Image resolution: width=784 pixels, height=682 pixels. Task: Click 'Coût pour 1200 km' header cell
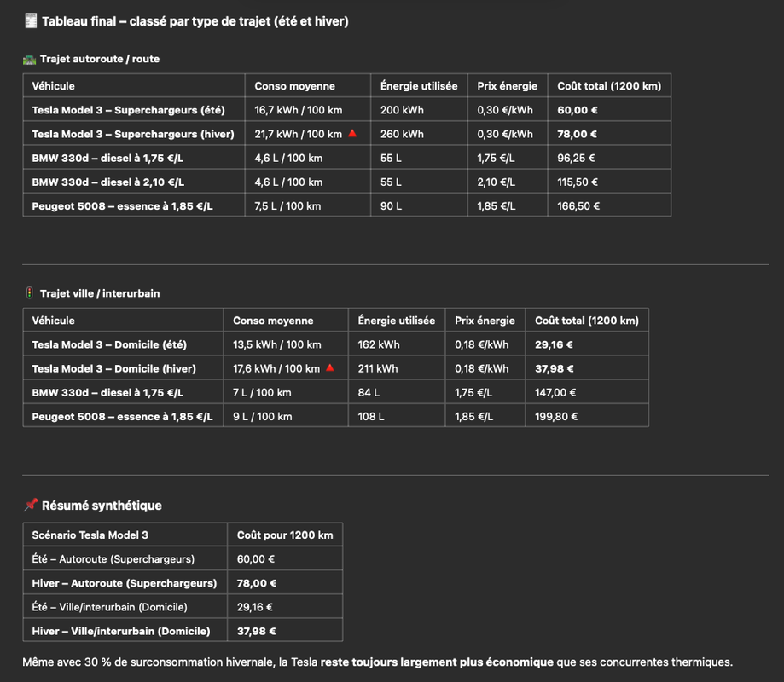(285, 535)
